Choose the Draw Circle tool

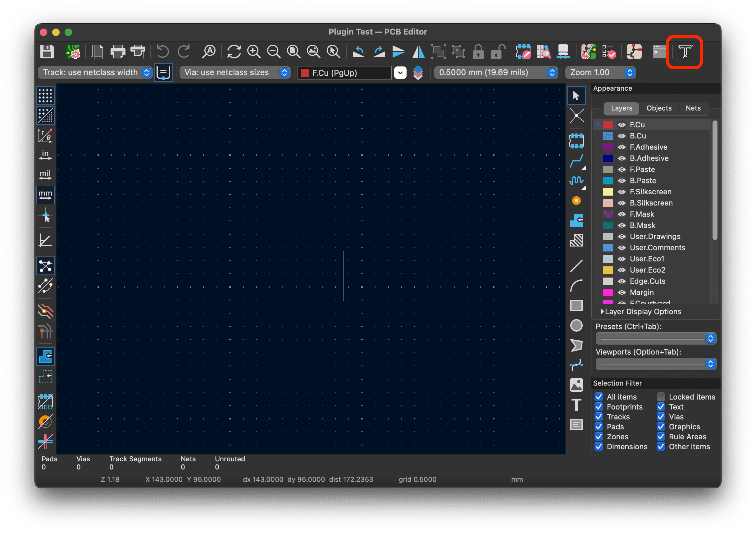pyautogui.click(x=576, y=325)
